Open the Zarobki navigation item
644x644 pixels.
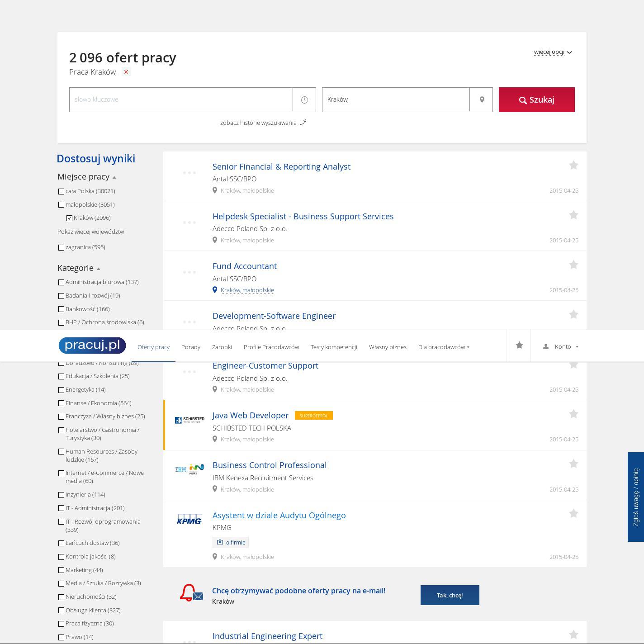[222, 347]
